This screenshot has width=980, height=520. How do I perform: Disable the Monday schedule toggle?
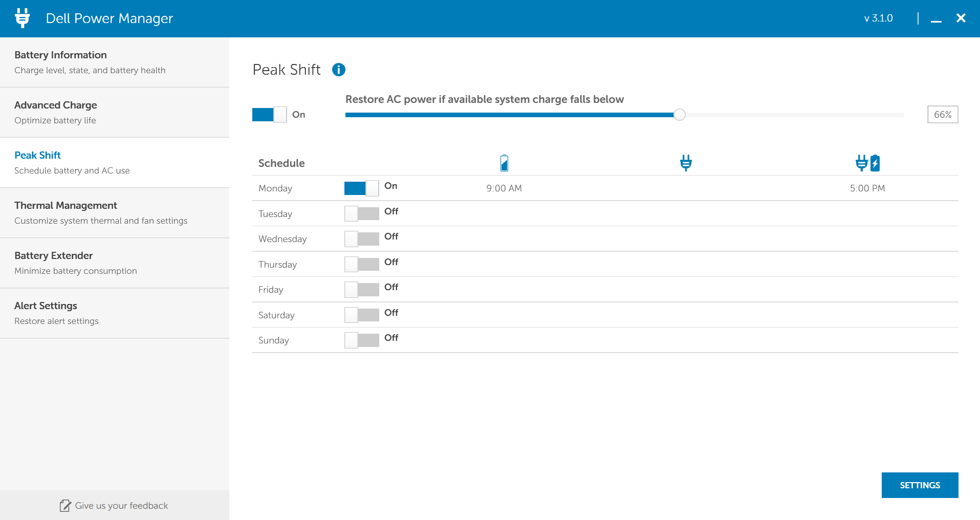click(361, 188)
